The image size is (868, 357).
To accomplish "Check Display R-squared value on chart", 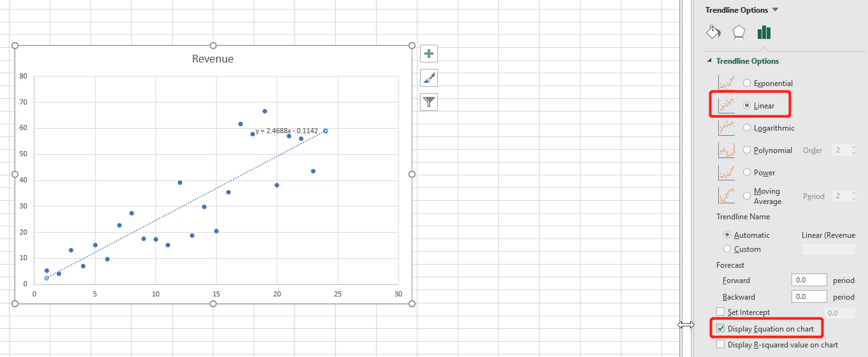I will pos(721,344).
